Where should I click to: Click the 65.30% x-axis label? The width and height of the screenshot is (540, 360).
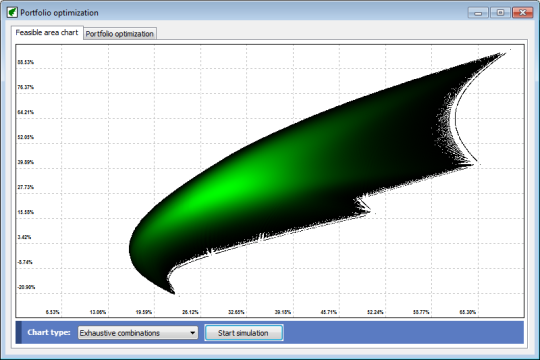point(467,312)
